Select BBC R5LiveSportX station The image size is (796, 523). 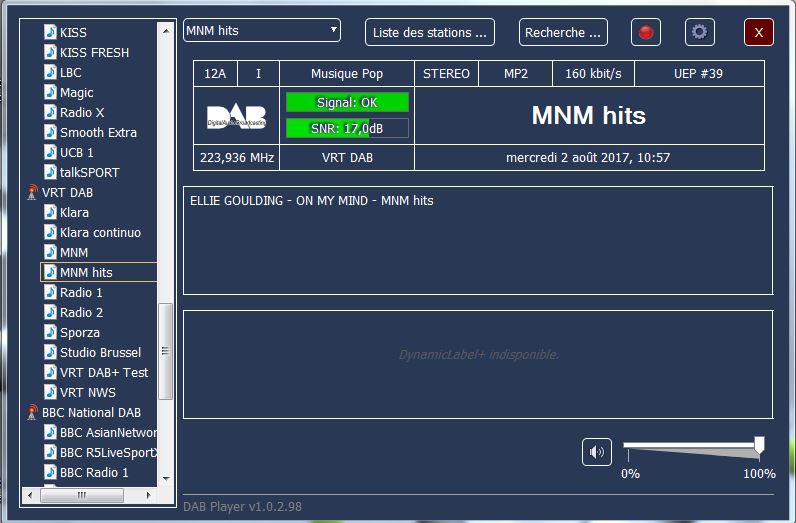(108, 452)
